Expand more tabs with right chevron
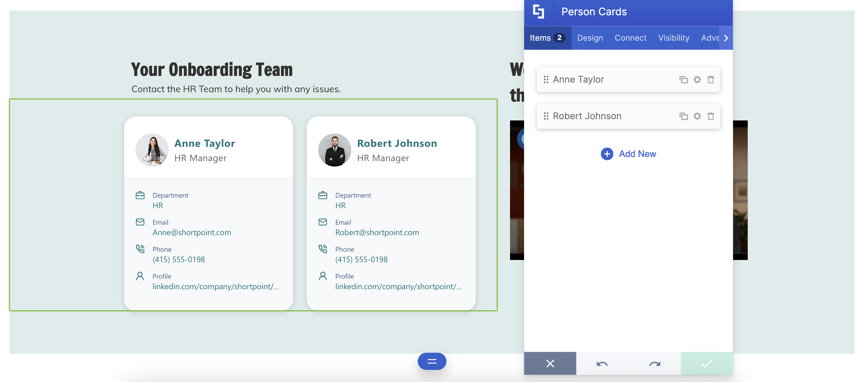This screenshot has width=868, height=382. [726, 38]
